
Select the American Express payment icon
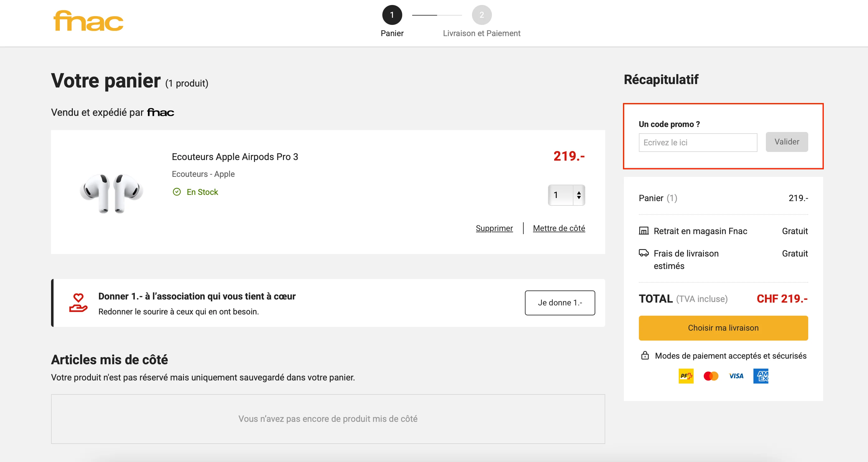761,376
